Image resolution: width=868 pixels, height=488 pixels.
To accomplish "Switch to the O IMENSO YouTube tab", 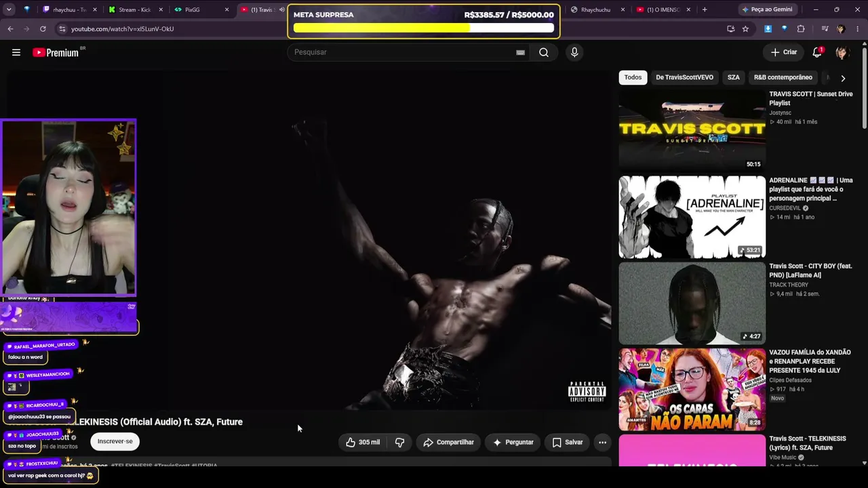I will tap(663, 9).
